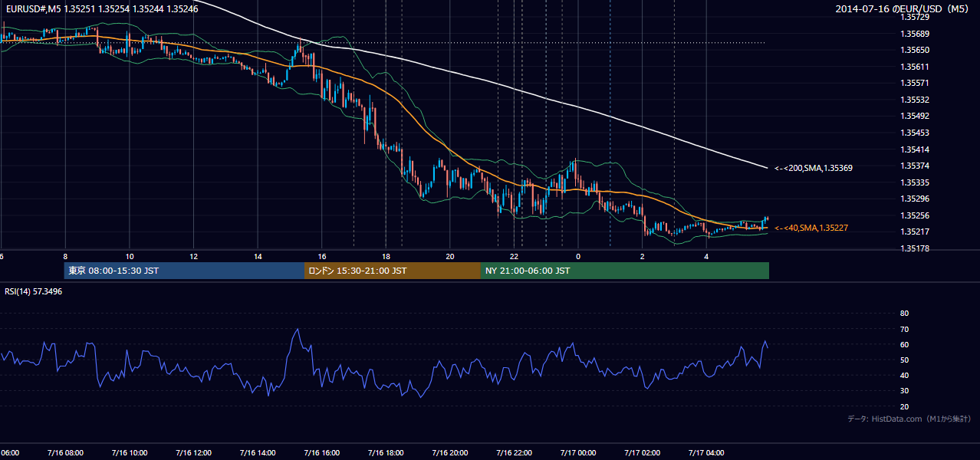This screenshot has width=980, height=460.
Task: Click the 200 SMA 1.35369 label
Action: coord(814,167)
